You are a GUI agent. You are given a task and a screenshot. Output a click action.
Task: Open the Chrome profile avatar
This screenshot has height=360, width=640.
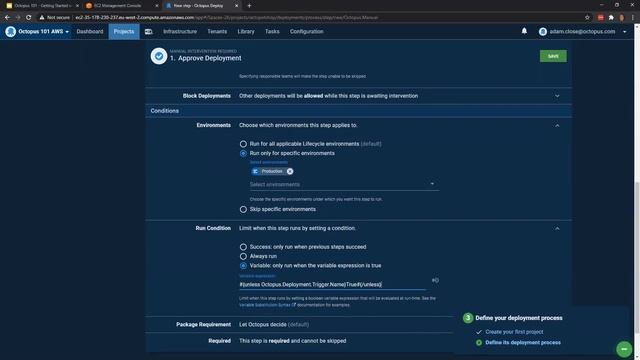622,18
